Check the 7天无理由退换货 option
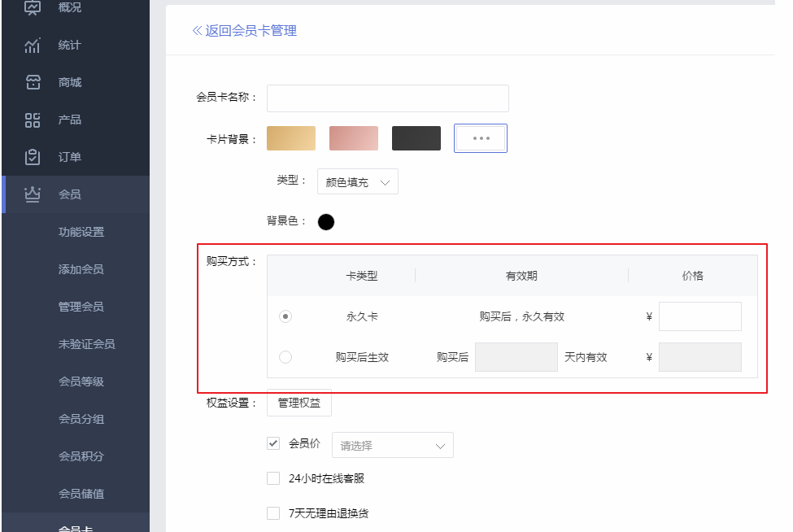793x532 pixels. point(273,513)
